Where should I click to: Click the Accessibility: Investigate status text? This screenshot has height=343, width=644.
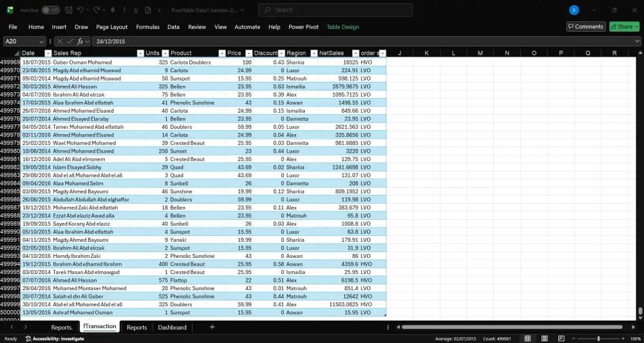click(x=59, y=339)
